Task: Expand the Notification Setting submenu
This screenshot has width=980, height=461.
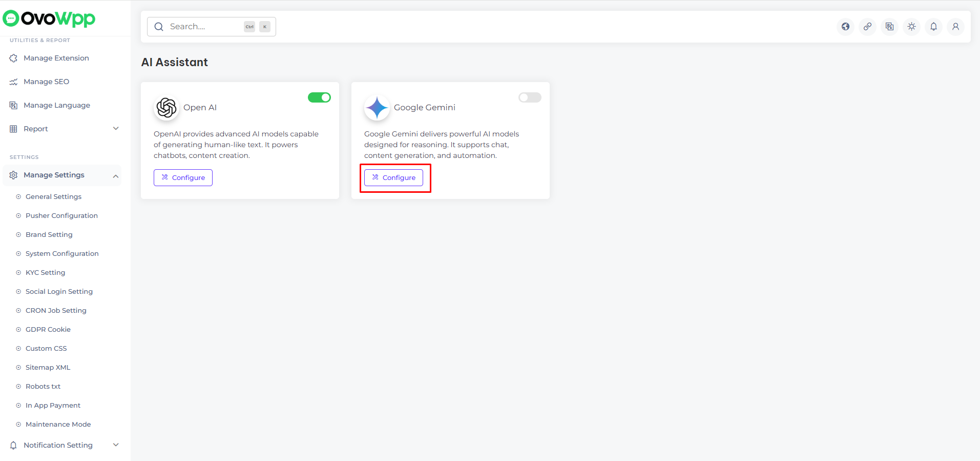Action: [116, 445]
